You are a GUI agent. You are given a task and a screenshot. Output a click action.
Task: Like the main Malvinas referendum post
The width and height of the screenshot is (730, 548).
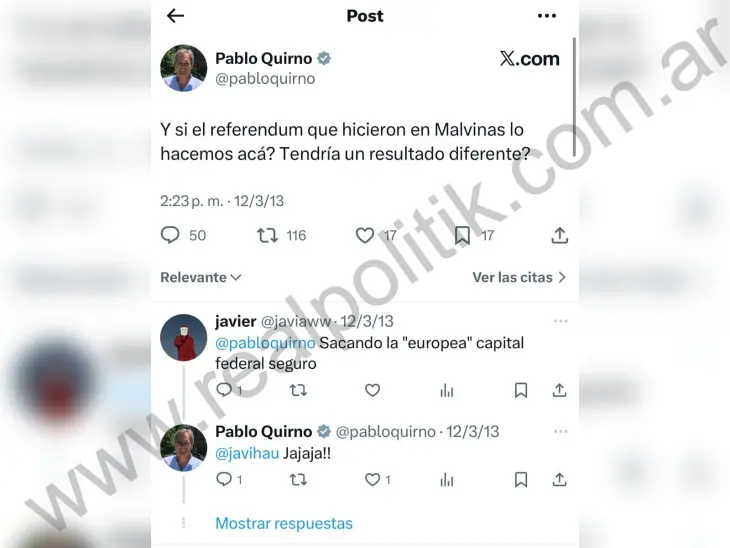[x=365, y=236]
